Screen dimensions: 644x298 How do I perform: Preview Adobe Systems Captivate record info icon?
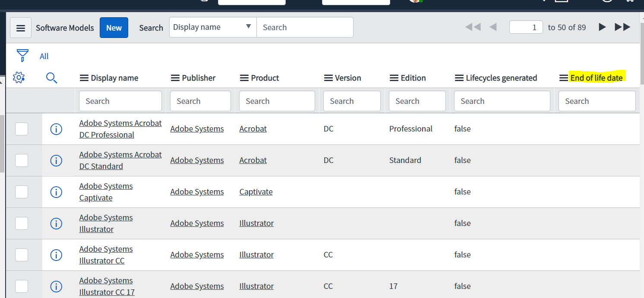point(56,192)
